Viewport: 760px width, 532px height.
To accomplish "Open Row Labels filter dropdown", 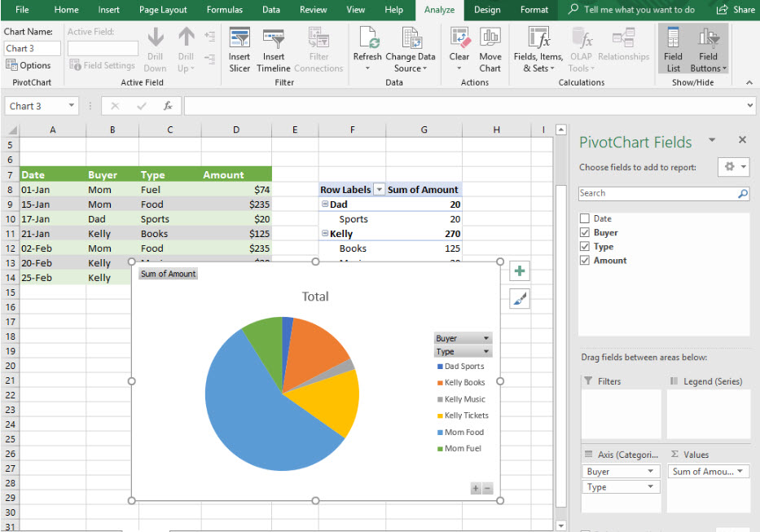I will tap(378, 190).
